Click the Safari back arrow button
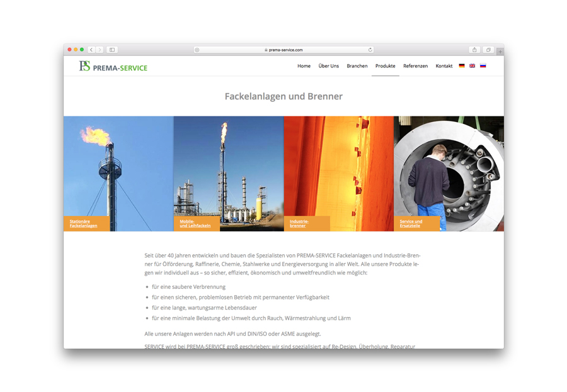 (x=91, y=50)
